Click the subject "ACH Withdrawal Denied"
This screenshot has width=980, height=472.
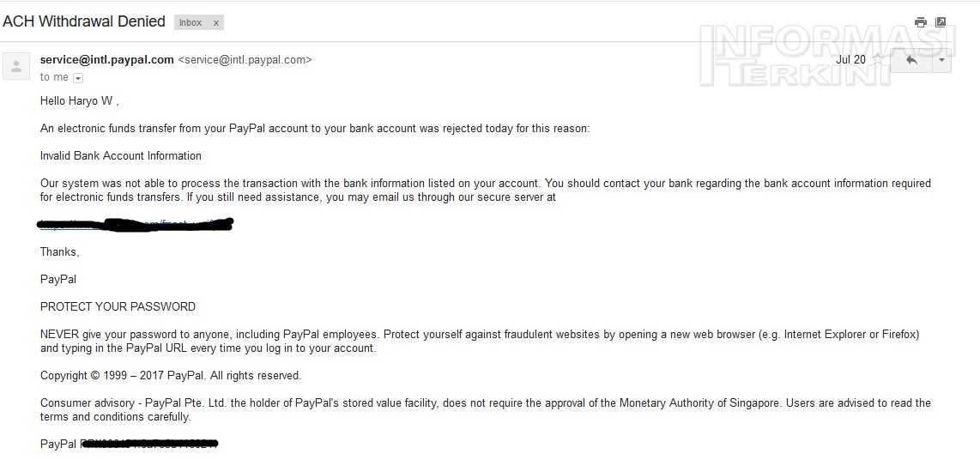tap(84, 22)
